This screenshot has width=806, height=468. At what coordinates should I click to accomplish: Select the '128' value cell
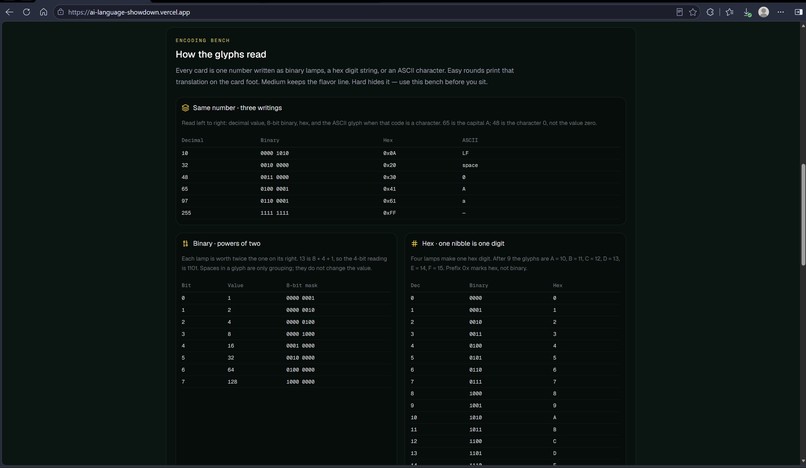tap(232, 382)
